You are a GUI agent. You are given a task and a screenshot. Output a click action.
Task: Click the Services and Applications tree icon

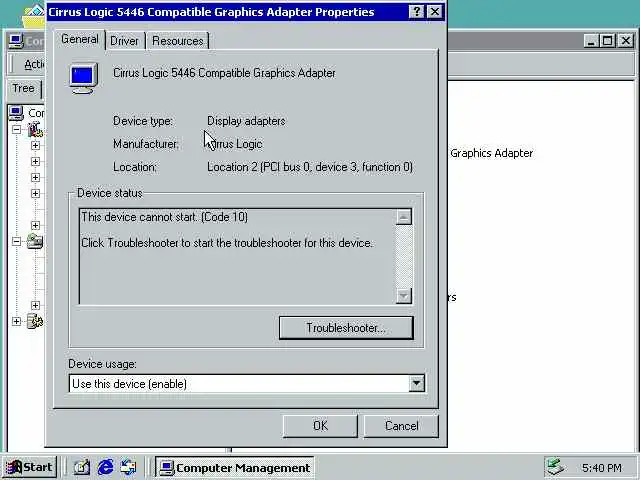[x=35, y=321]
